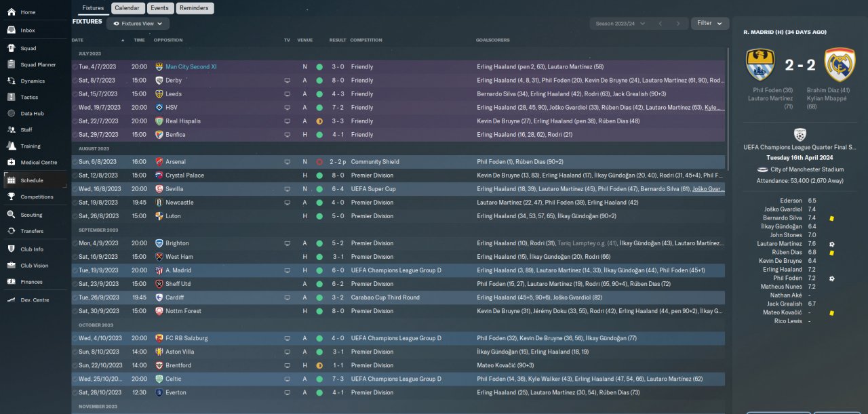
Task: Open Dev. Centre icon
Action: (11, 300)
